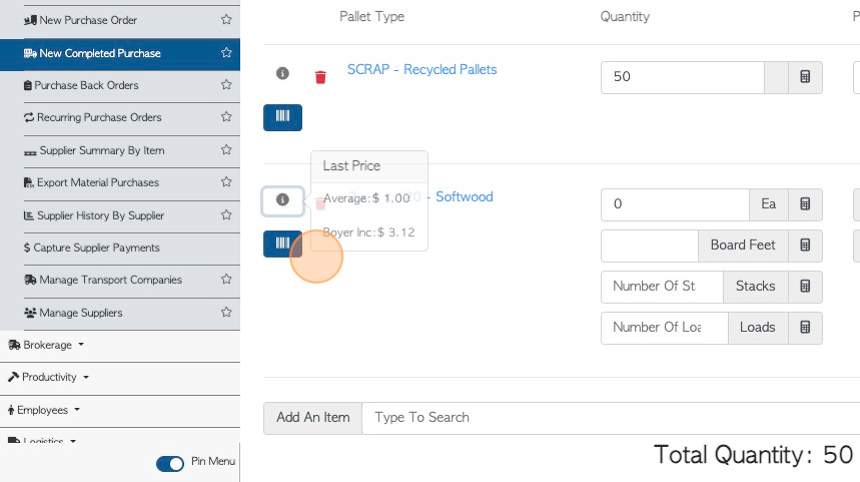Click the Add An Item button

[x=313, y=418]
